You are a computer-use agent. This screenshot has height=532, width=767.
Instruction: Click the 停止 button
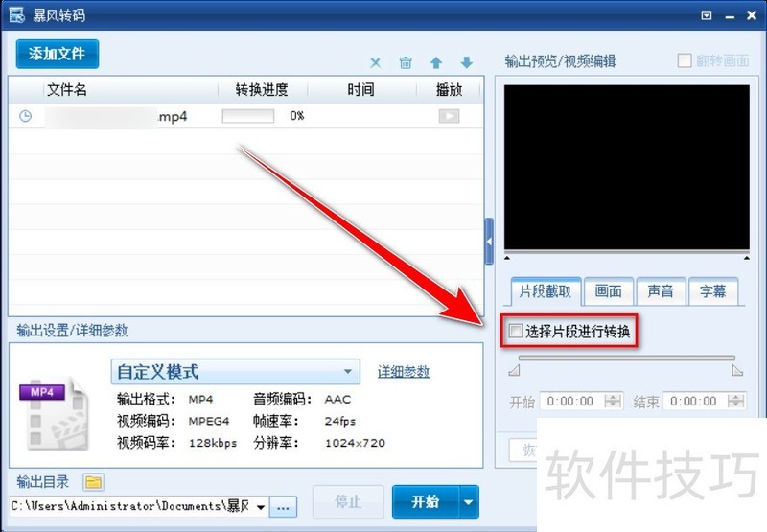348,501
